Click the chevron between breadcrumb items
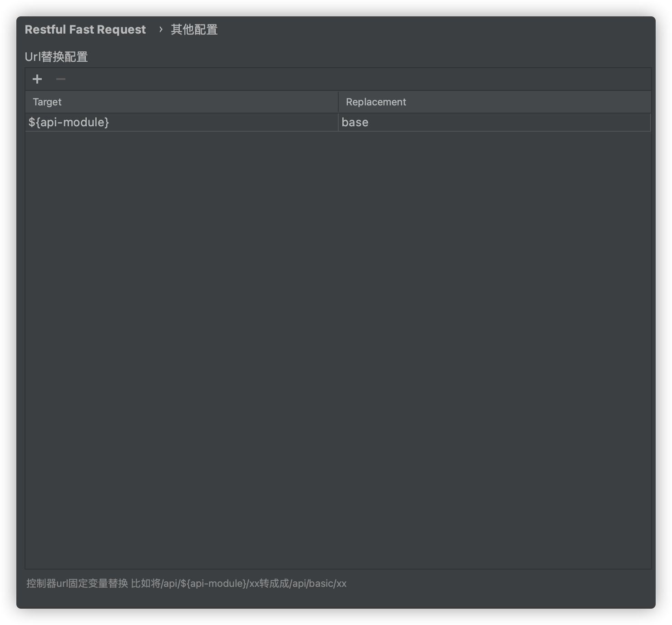This screenshot has height=625, width=672. pyautogui.click(x=160, y=29)
